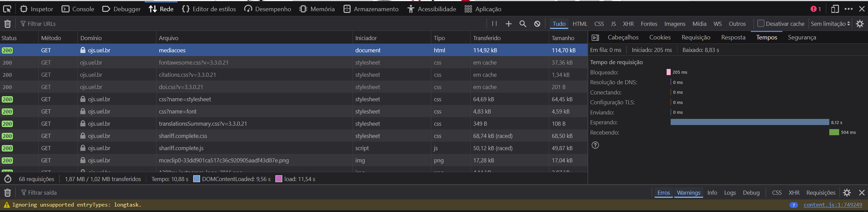Screen dimensions: 868x212
Task: Open network settings gear
Action: (860, 24)
